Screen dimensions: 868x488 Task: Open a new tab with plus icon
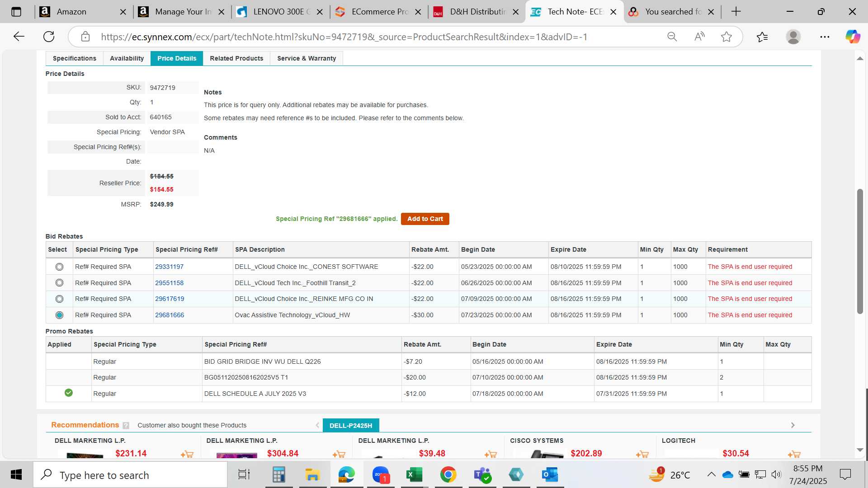coord(736,12)
